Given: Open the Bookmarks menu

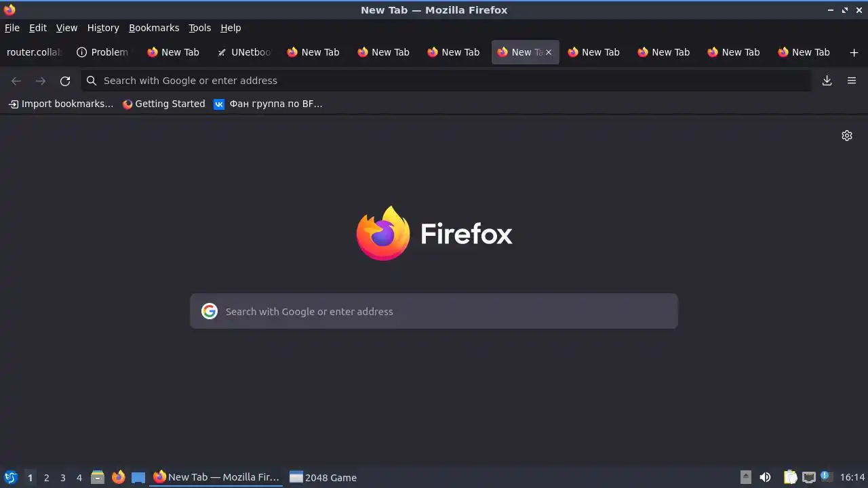Looking at the screenshot, I should coord(154,28).
